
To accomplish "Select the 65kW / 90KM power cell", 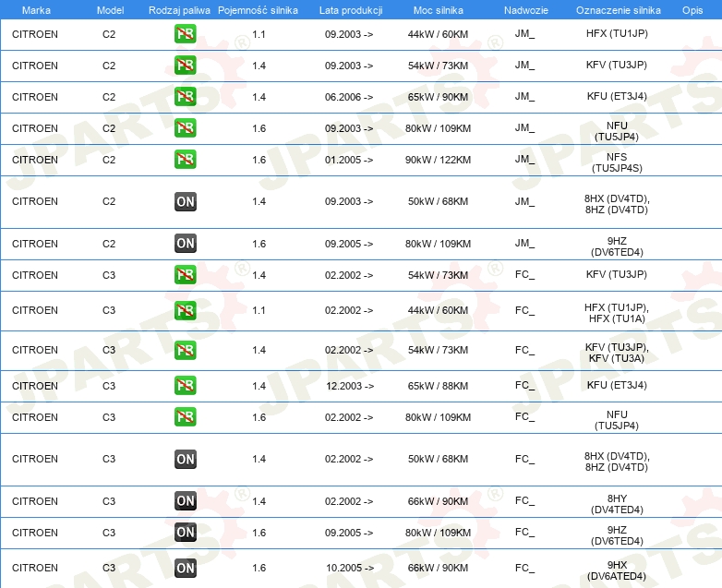I will click(x=438, y=97).
